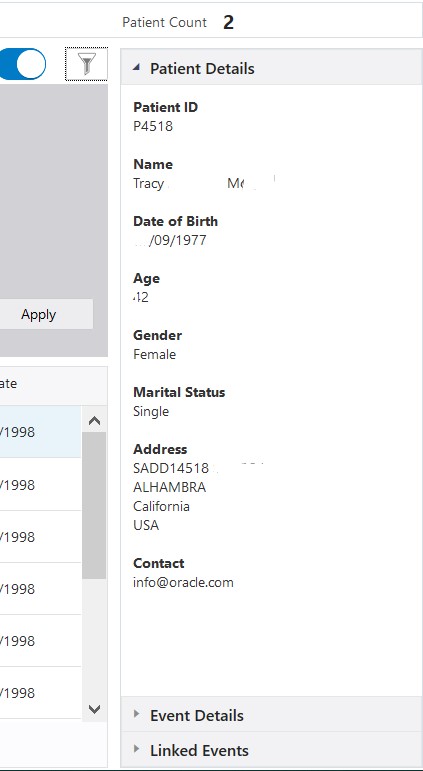The width and height of the screenshot is (423, 771).
Task: Click the funnel filter icon
Action: (87, 64)
